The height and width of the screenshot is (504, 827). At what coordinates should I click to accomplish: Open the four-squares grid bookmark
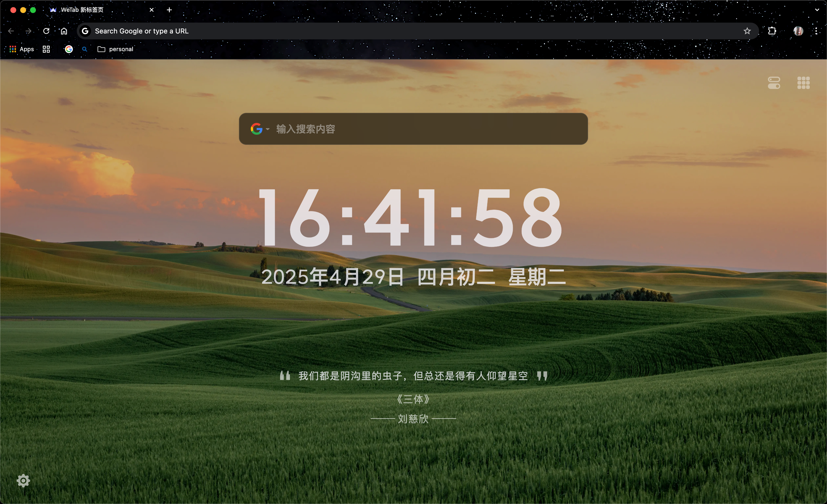[x=46, y=49]
